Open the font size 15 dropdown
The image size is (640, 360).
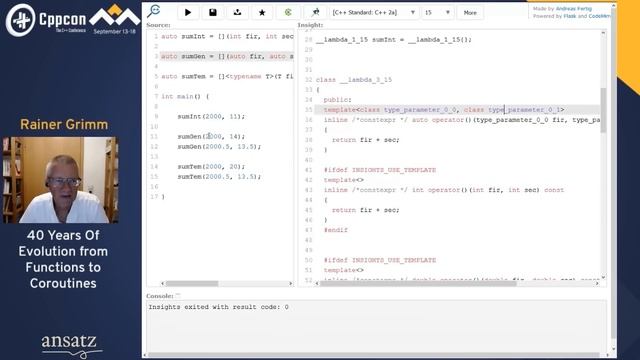[x=438, y=13]
